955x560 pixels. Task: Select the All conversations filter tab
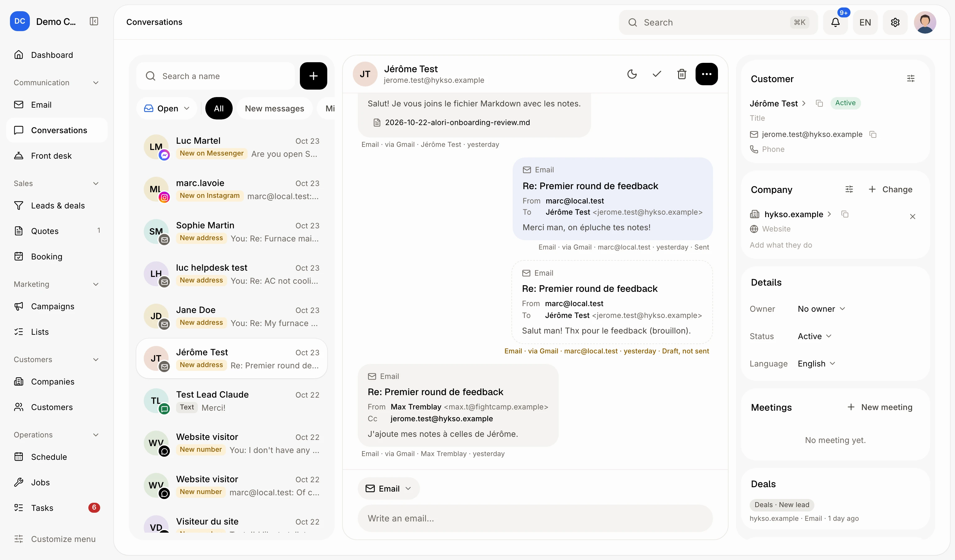pyautogui.click(x=219, y=108)
